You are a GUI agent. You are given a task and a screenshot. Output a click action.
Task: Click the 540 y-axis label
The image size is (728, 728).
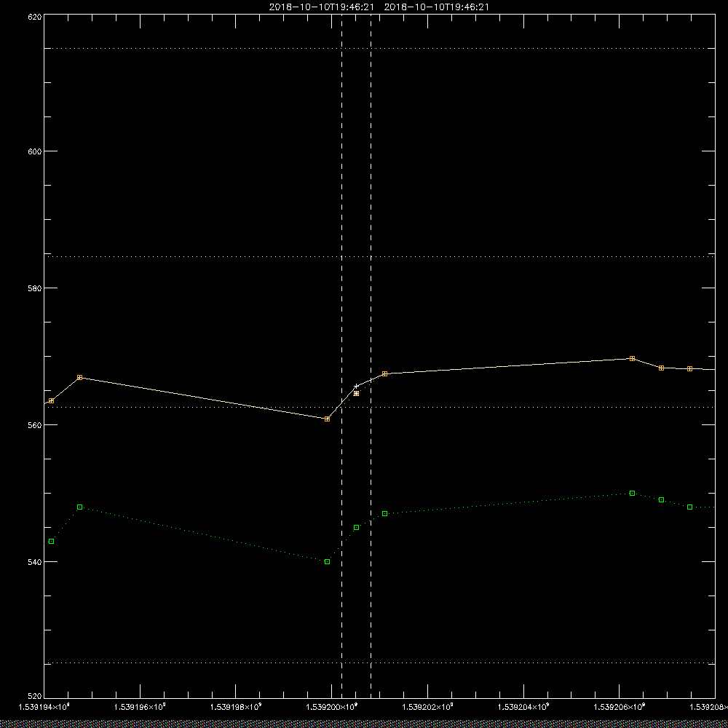pos(35,562)
